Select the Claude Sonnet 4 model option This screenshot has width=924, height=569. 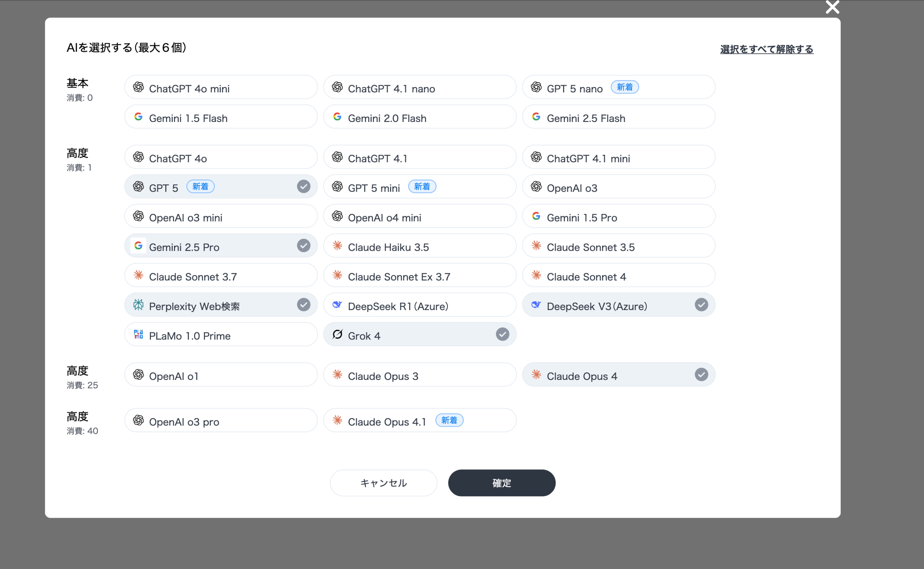618,276
